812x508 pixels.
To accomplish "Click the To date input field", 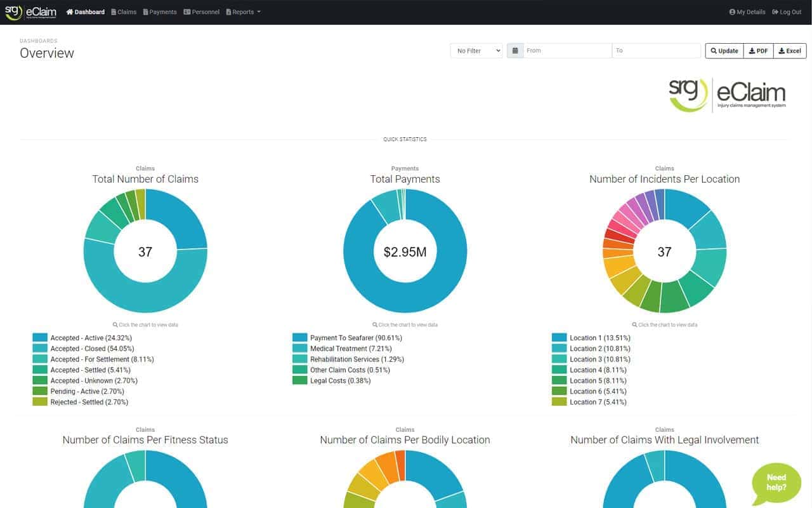I will pos(656,51).
